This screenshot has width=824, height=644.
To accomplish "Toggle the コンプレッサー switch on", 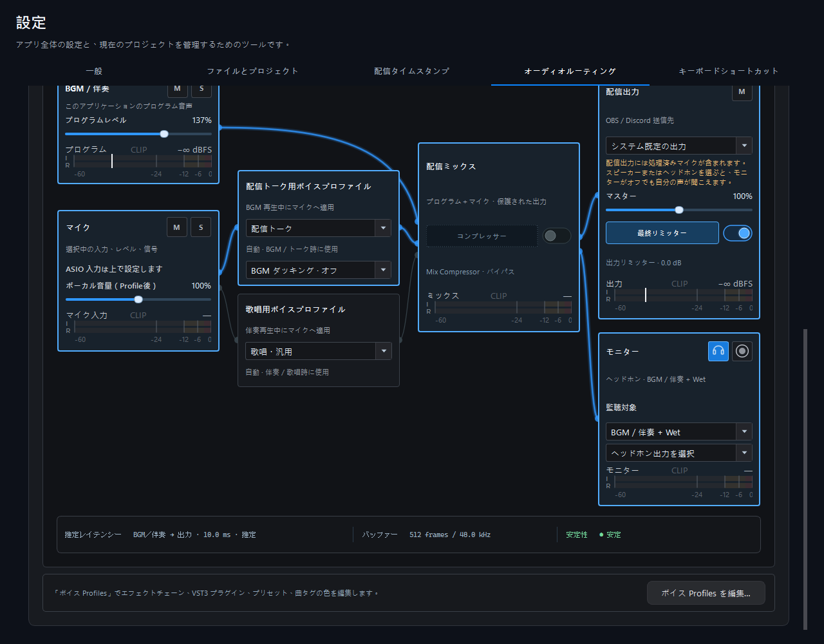I will (x=556, y=236).
